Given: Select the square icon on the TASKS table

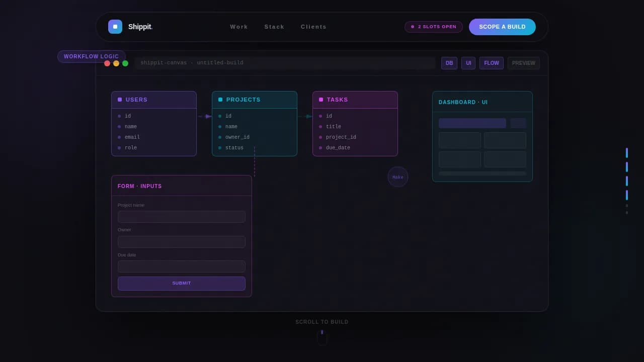Looking at the screenshot, I should point(320,100).
